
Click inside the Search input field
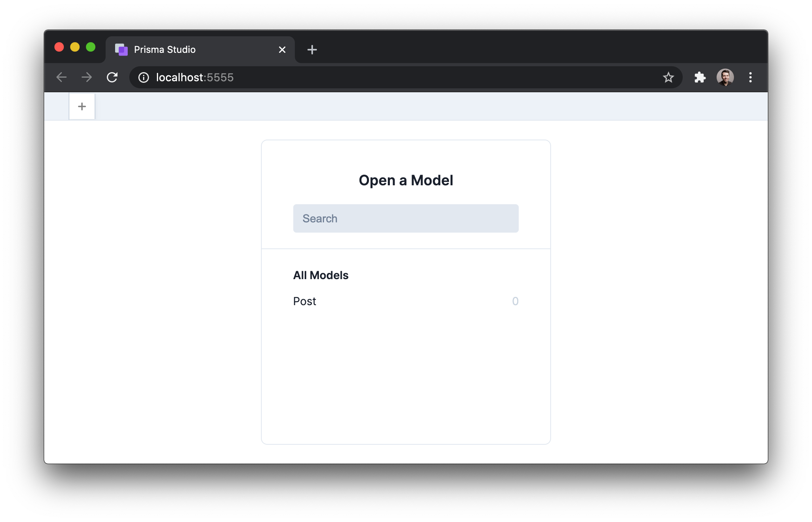(406, 218)
